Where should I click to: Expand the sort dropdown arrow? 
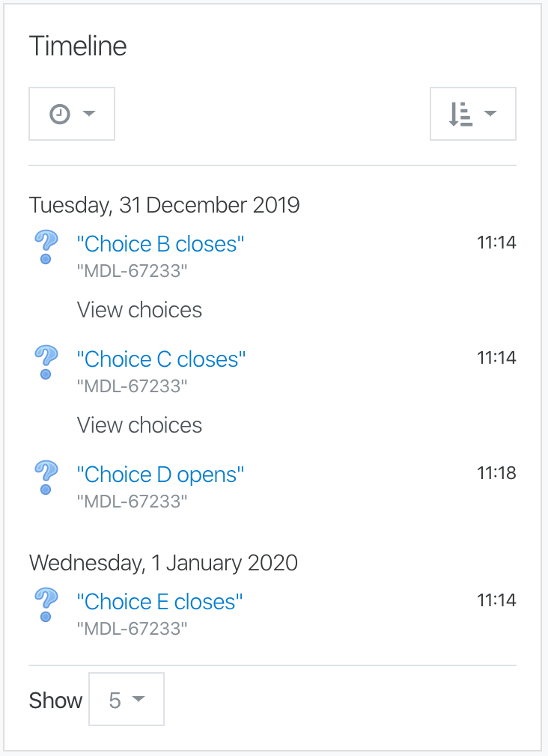coord(490,114)
